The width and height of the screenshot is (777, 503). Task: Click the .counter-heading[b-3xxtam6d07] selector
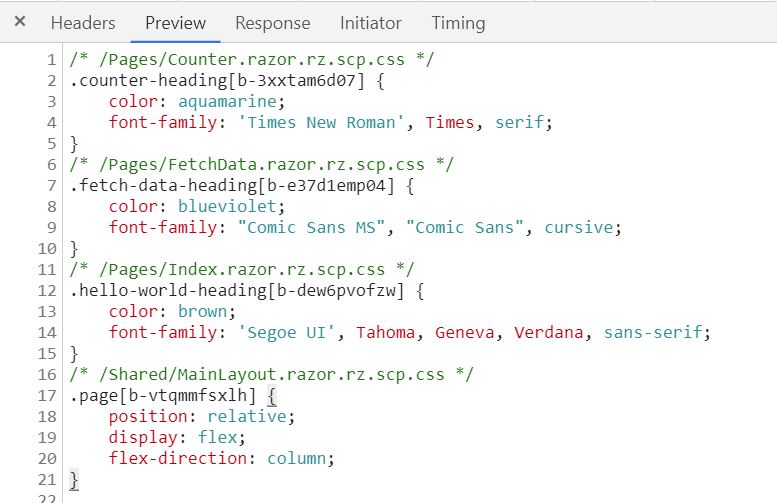(x=217, y=80)
